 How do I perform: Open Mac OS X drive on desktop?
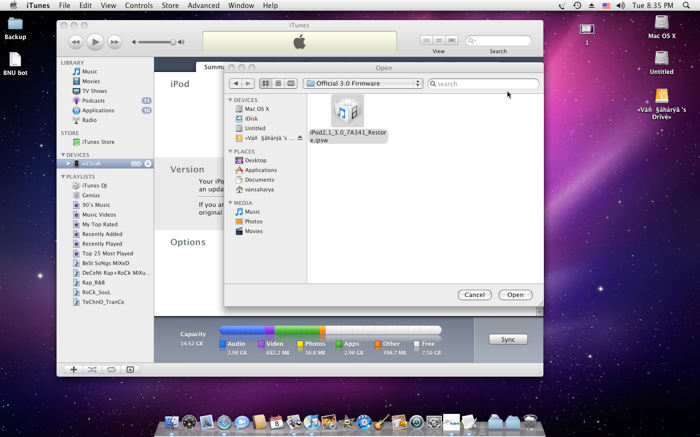662,27
